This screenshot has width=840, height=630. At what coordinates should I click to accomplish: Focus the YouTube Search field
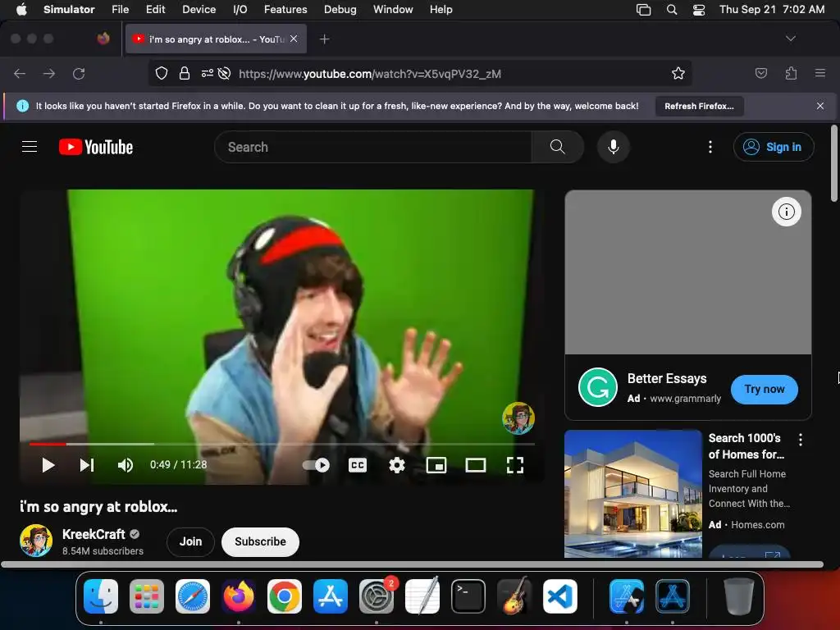(x=373, y=147)
